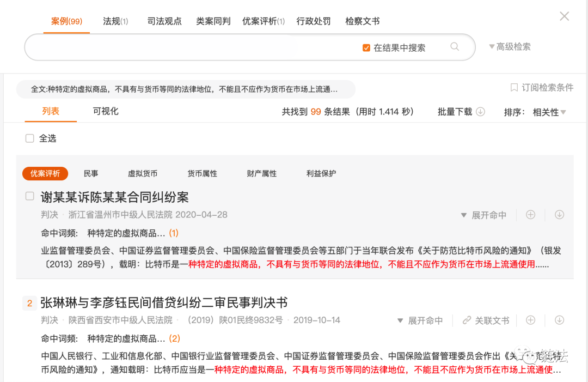588x382 pixels.
Task: Expand 展开命中 for 张琳琳与李彦钰 case
Action: click(420, 320)
